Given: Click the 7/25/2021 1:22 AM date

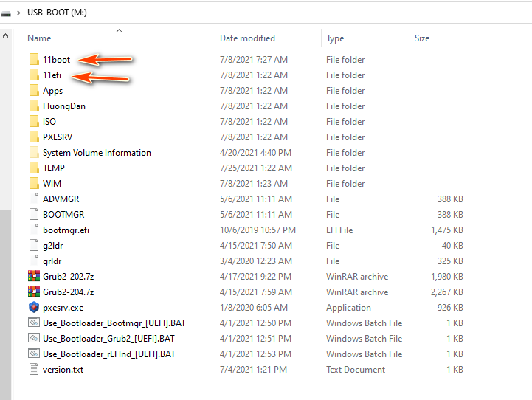Looking at the screenshot, I should [256, 168].
